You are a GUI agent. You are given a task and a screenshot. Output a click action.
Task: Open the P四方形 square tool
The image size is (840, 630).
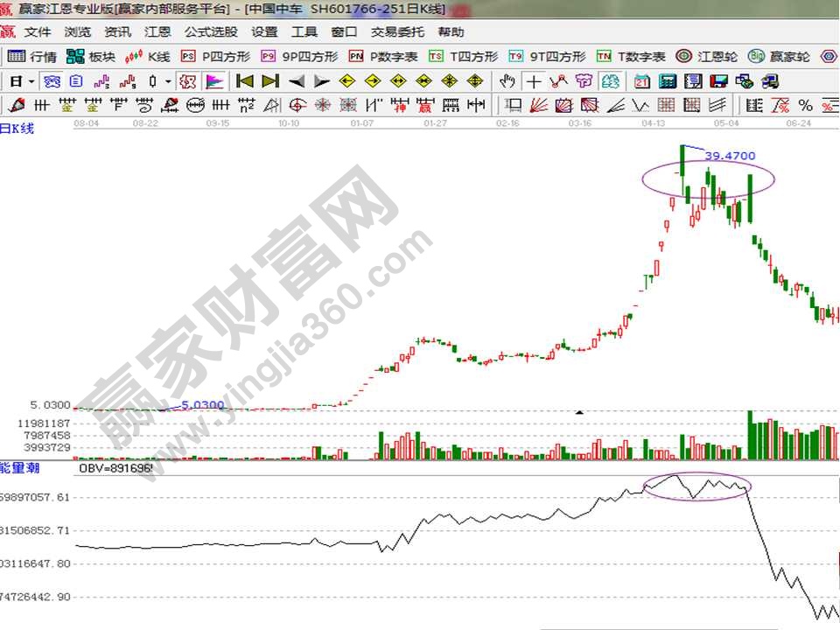pyautogui.click(x=215, y=57)
